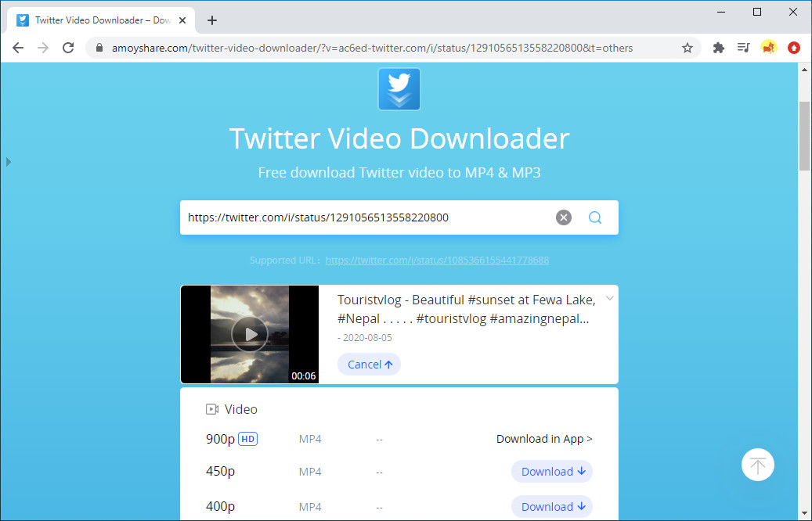Open a new browser tab with plus

211,20
